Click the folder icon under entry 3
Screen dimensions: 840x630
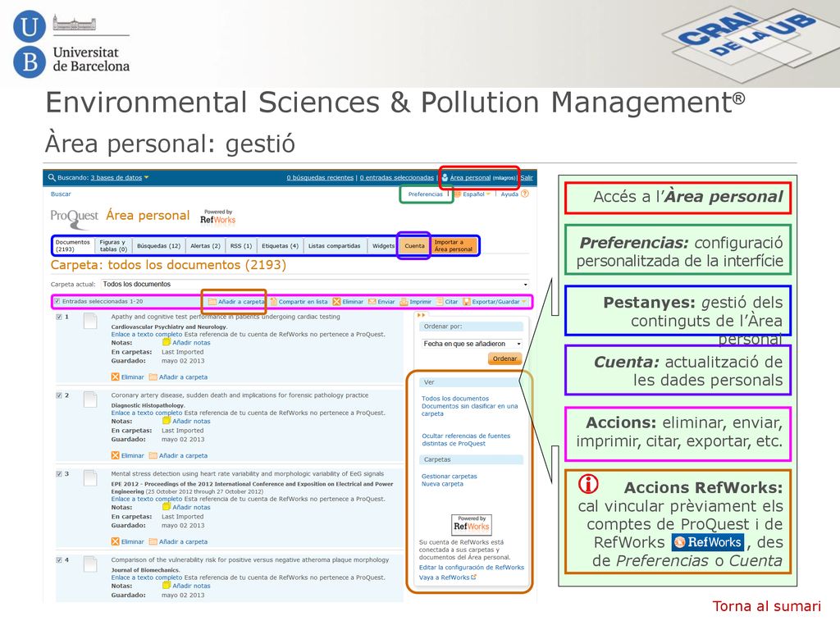point(153,541)
